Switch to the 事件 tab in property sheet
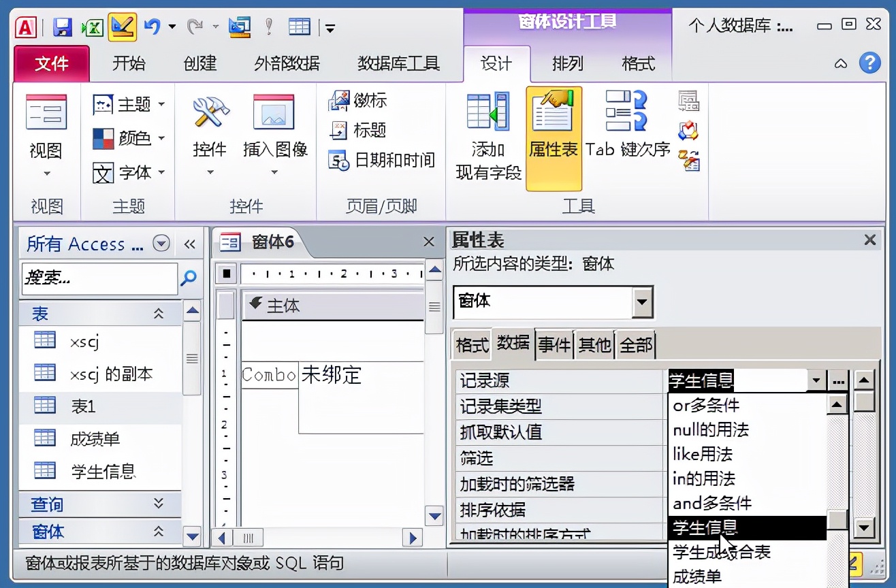896x588 pixels. pyautogui.click(x=555, y=344)
